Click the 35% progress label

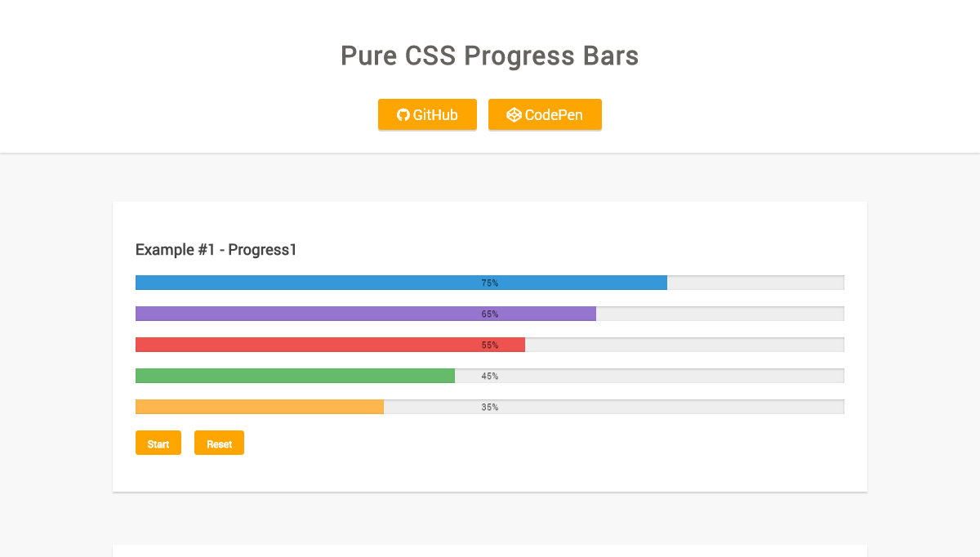(x=490, y=408)
